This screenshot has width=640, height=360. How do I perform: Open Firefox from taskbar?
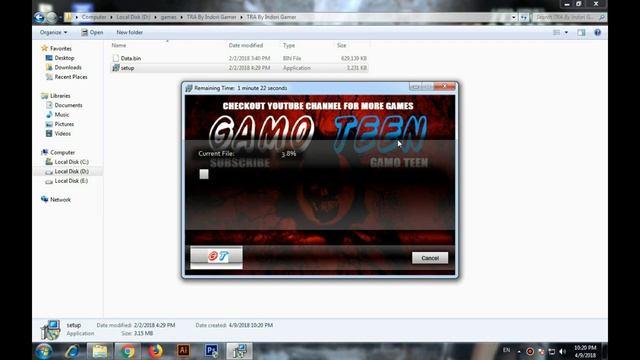(155, 351)
